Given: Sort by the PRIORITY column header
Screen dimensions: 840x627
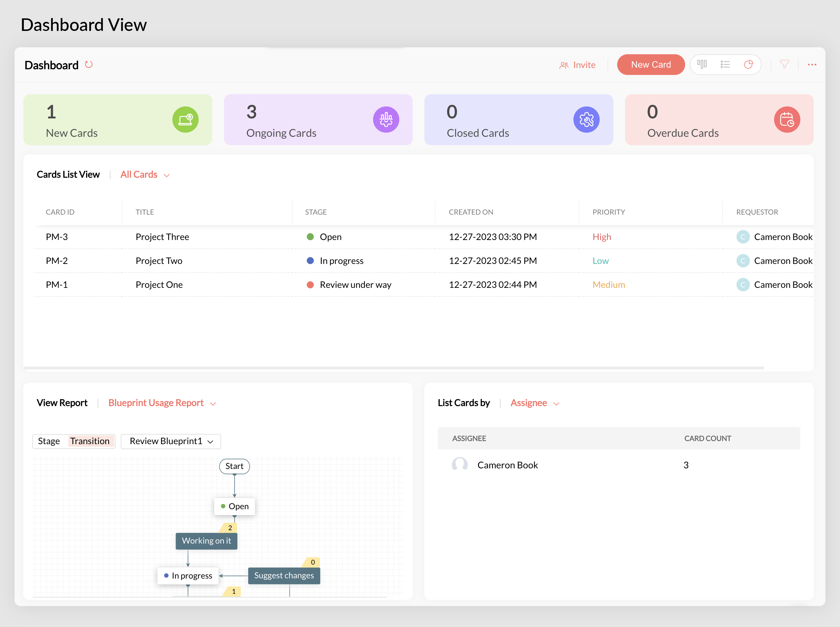Looking at the screenshot, I should [608, 212].
